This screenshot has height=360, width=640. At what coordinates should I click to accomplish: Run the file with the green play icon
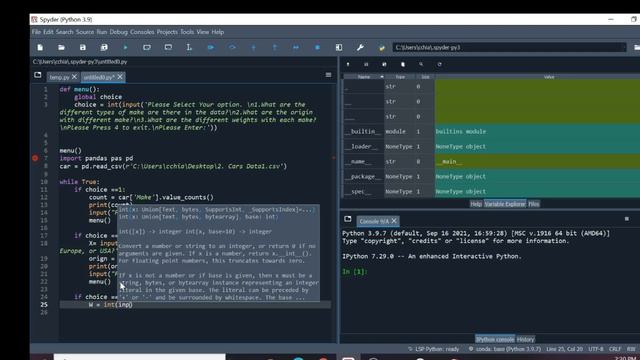click(125, 47)
